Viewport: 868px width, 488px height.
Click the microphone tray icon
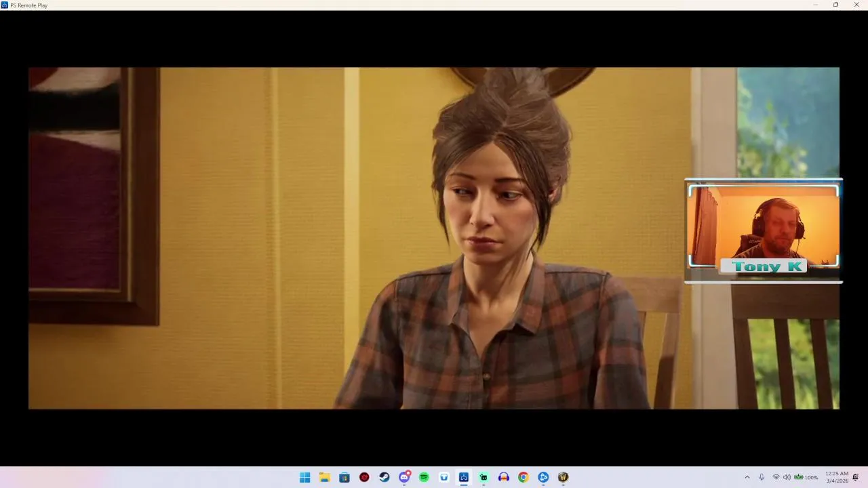(x=762, y=477)
